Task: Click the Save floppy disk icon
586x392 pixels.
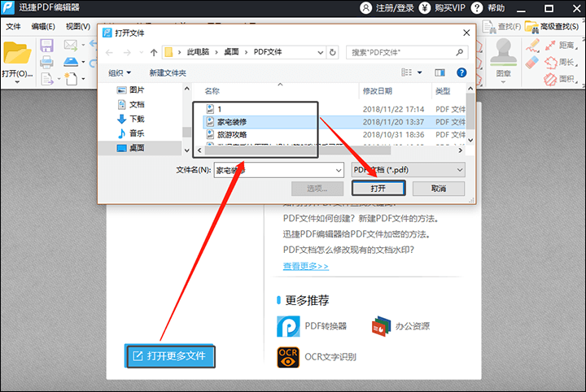Action: coord(46,46)
